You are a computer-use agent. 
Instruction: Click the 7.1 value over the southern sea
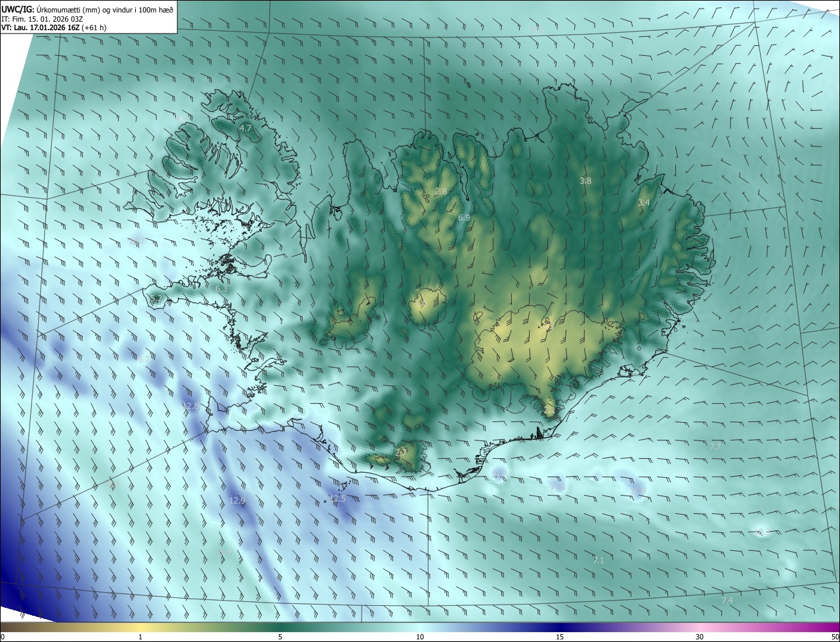(x=598, y=560)
